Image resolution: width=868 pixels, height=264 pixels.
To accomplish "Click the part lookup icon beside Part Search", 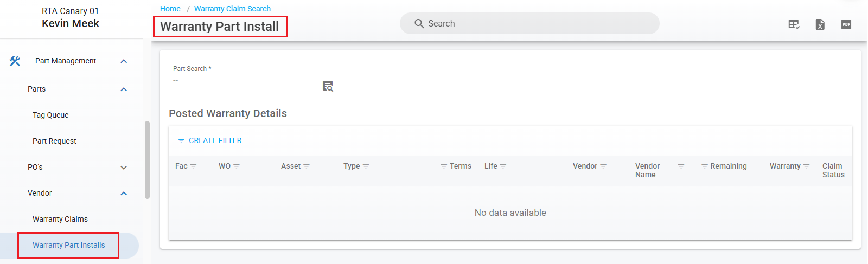I will (x=328, y=86).
